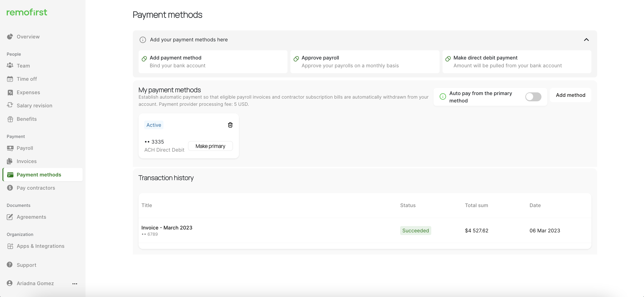Image resolution: width=644 pixels, height=297 pixels.
Task: Click the Ariadna Gomez avatar icon
Action: click(x=9, y=283)
